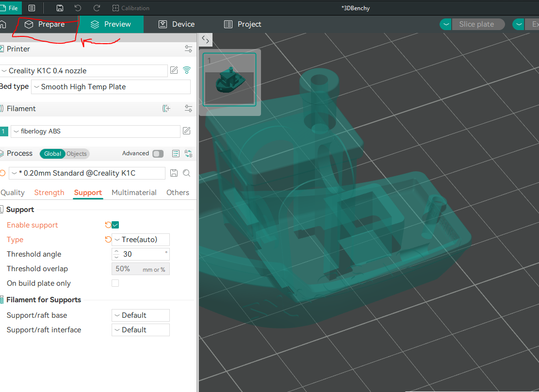Open the hamburger menu beside File

coord(32,8)
